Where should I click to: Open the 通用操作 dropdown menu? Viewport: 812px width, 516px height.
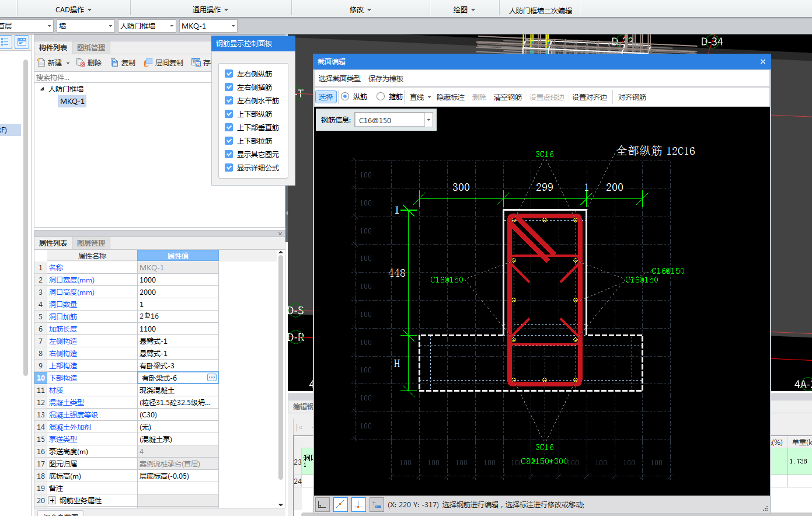click(x=211, y=10)
